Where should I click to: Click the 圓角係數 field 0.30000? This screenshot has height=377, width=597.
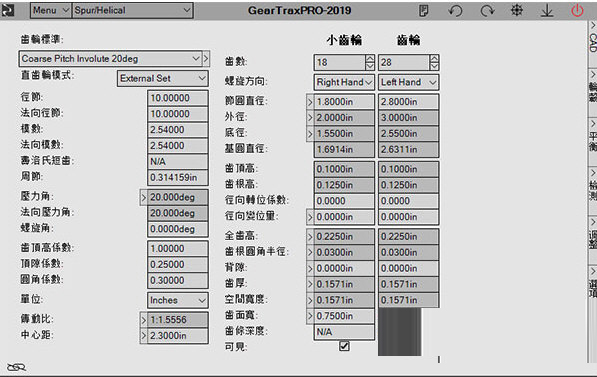(x=178, y=281)
